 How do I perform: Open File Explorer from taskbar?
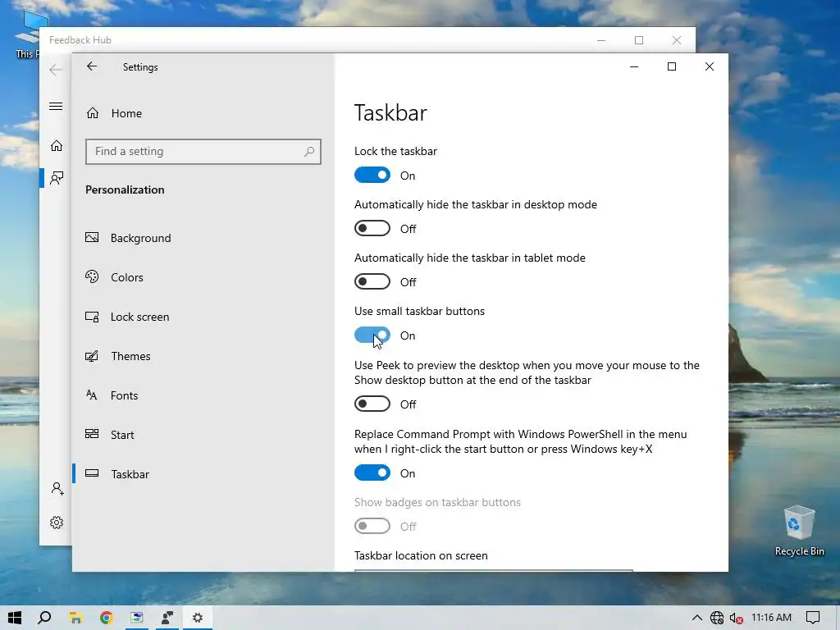[x=75, y=618]
